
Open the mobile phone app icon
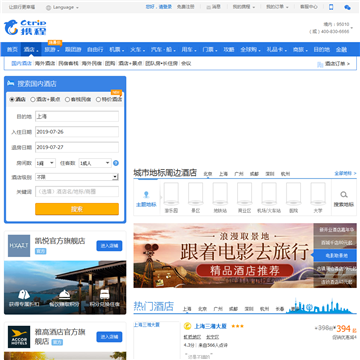[331, 7]
